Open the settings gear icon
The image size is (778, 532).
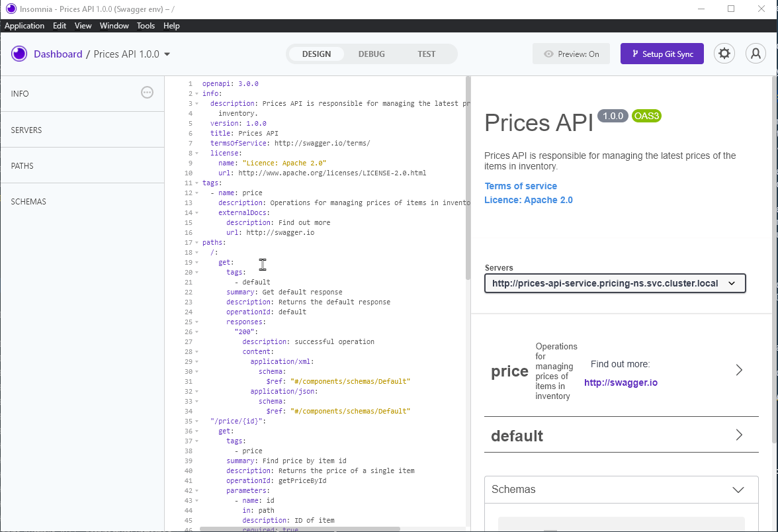point(724,54)
